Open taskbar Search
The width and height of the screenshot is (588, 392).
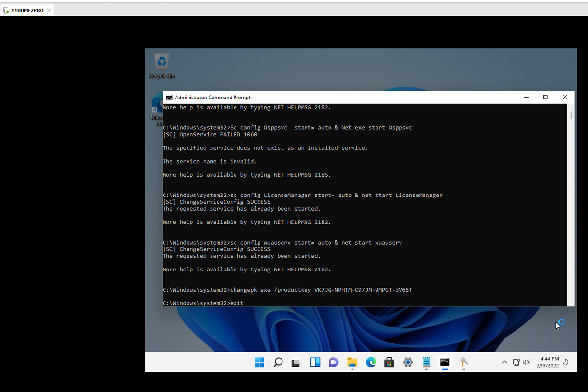click(278, 362)
